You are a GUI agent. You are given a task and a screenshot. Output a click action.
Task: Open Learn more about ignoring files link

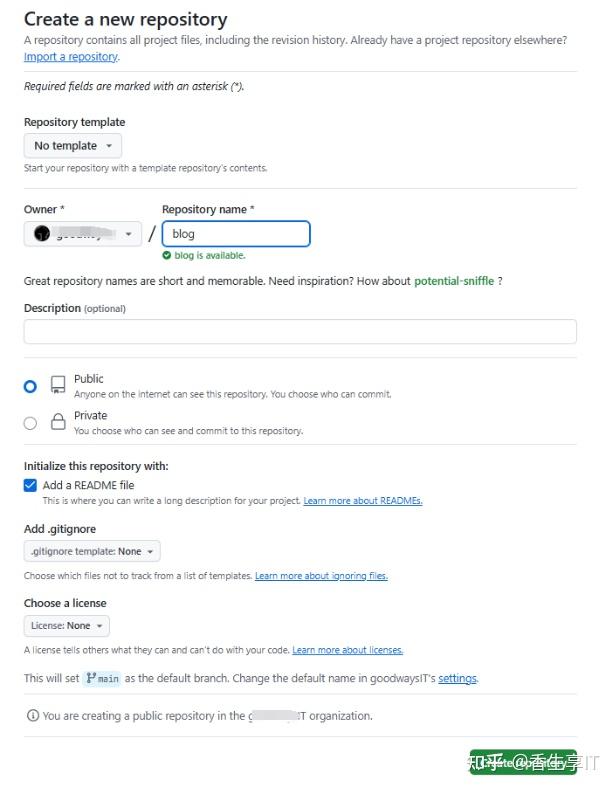pos(321,576)
